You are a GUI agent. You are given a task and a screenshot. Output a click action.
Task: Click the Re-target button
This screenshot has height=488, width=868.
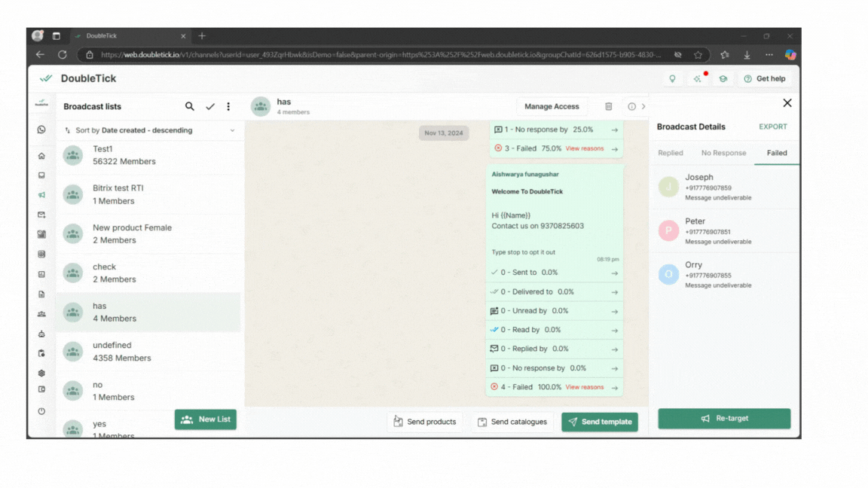pos(724,419)
